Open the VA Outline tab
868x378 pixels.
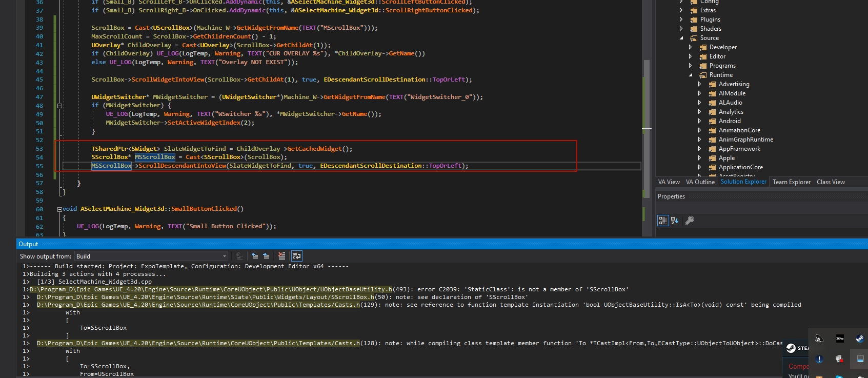[700, 182]
